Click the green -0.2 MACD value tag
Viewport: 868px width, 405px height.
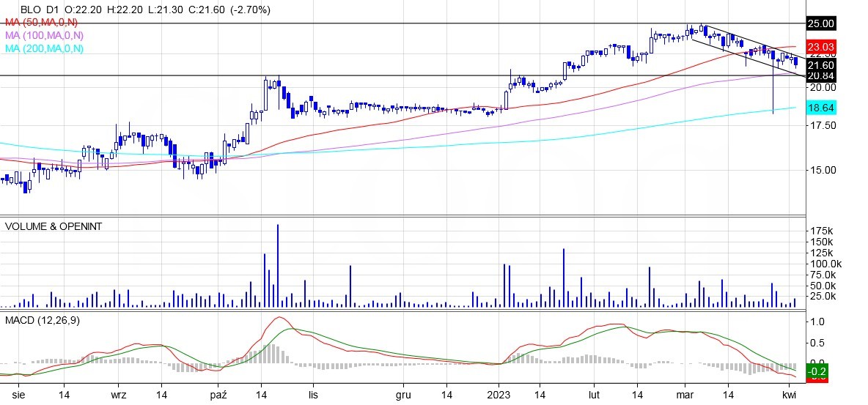click(x=818, y=370)
